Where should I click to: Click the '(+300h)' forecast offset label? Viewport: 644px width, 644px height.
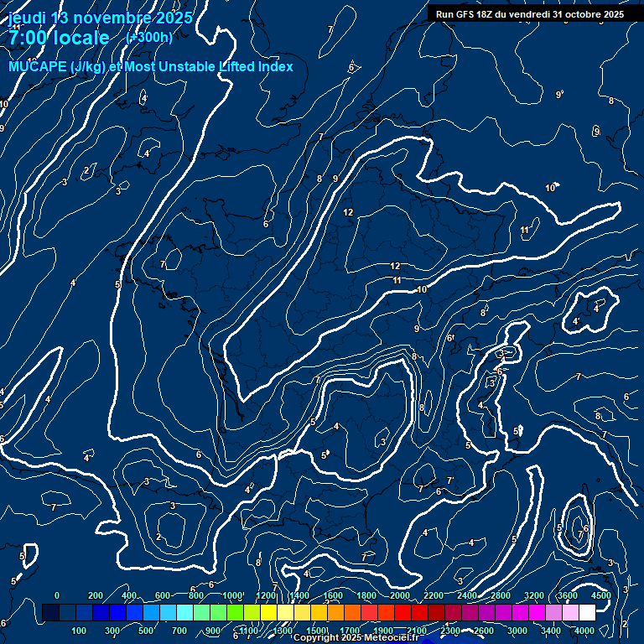(x=149, y=37)
